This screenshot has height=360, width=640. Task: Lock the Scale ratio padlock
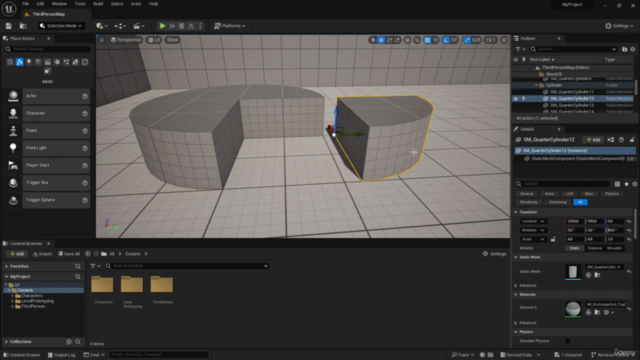(553, 239)
